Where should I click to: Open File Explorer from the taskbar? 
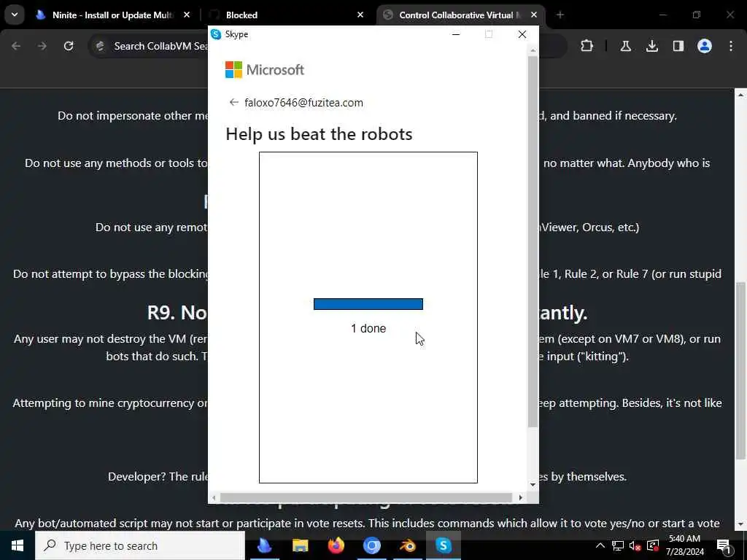(x=300, y=545)
